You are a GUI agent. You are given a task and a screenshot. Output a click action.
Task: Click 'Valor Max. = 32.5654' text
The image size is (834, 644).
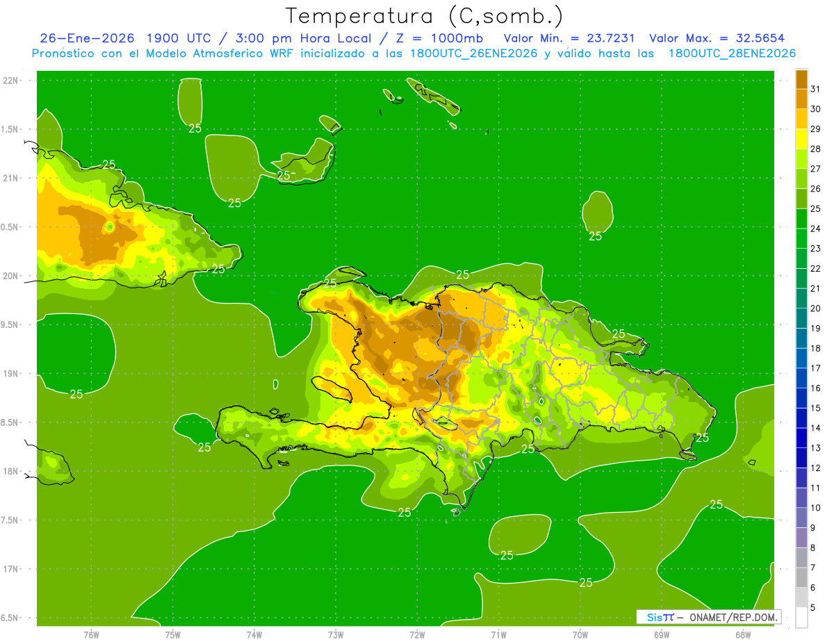(717, 38)
